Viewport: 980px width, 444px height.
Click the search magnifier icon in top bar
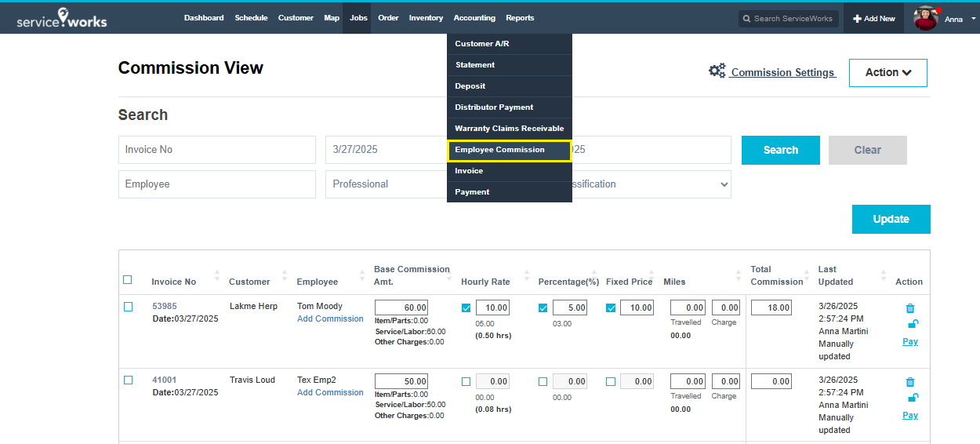746,19
